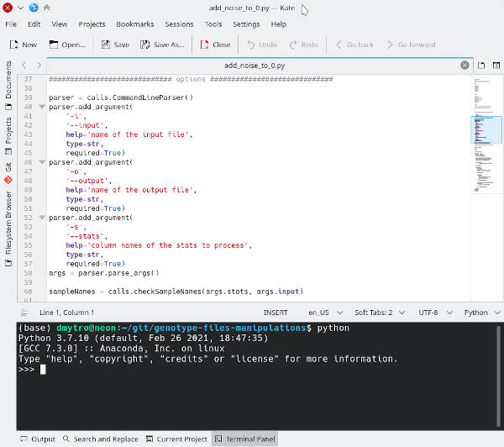Open the View menu
504x447 pixels.
60,24
